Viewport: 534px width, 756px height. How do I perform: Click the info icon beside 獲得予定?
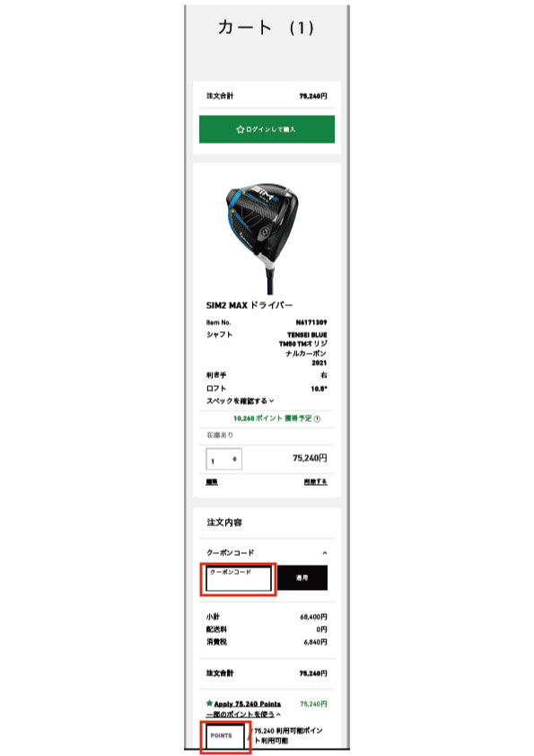[x=317, y=419]
